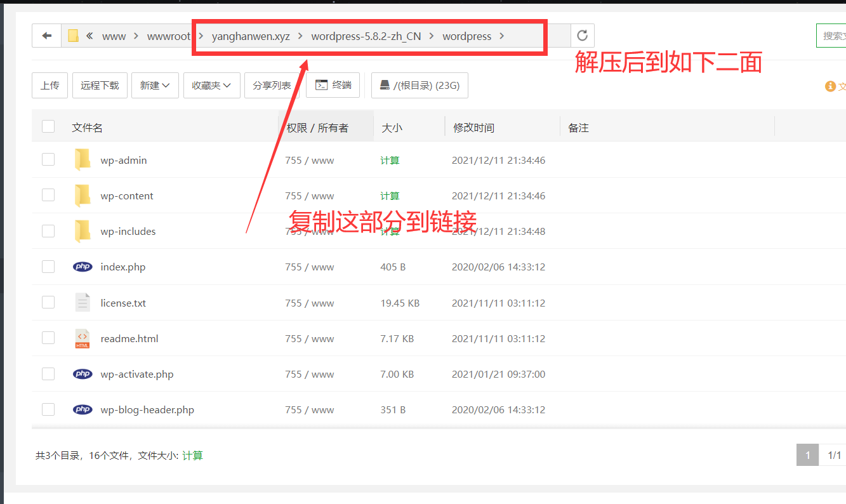Open the wp-content folder name

[x=127, y=196]
